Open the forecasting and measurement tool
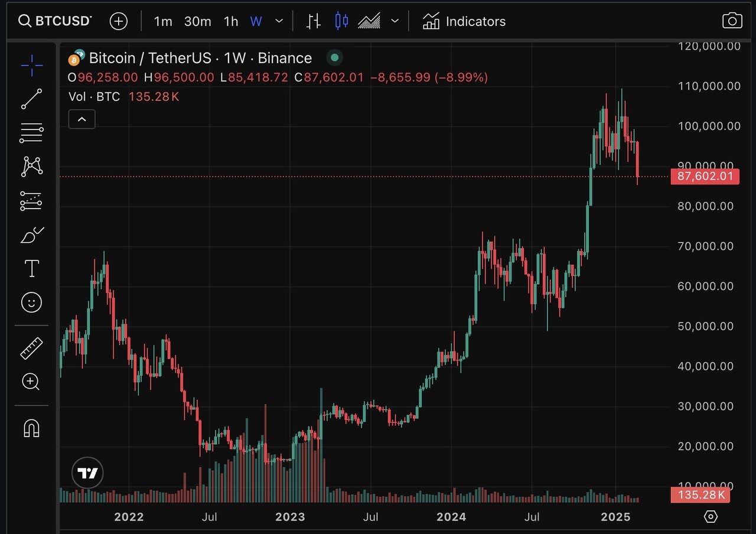This screenshot has height=534, width=756. click(x=31, y=201)
